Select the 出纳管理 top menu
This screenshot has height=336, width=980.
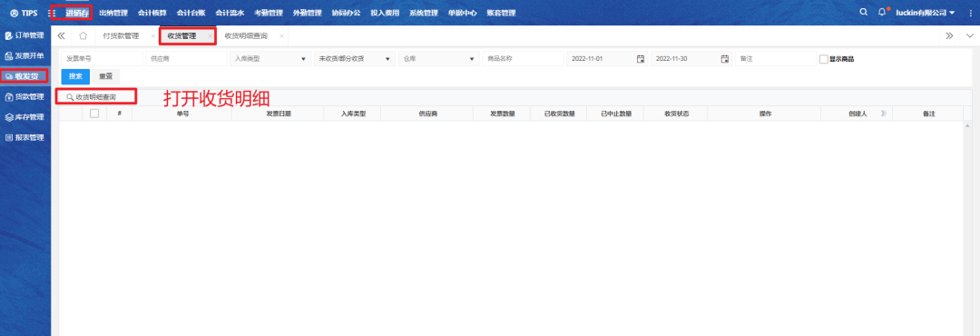pyautogui.click(x=113, y=13)
